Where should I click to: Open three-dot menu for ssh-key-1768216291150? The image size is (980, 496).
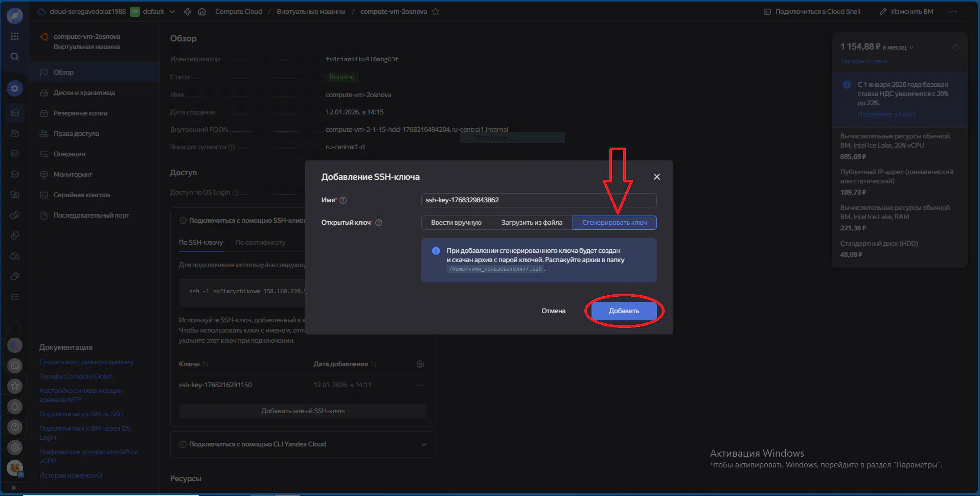420,385
